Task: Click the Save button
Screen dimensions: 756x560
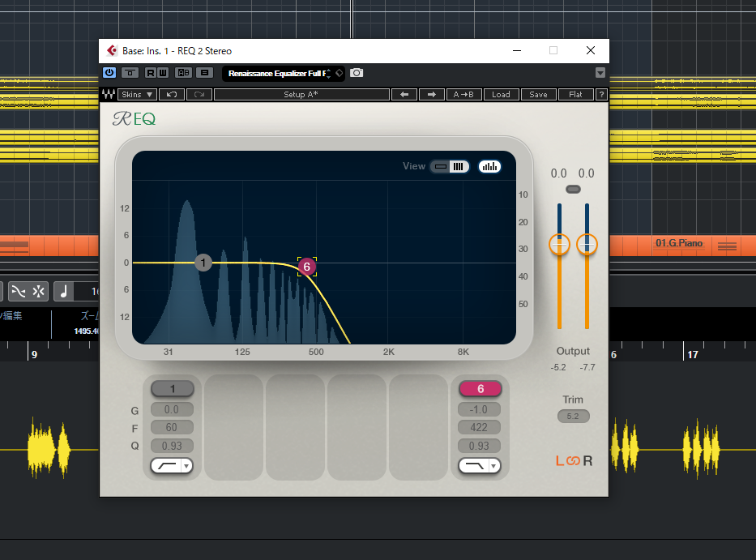Action: point(538,95)
